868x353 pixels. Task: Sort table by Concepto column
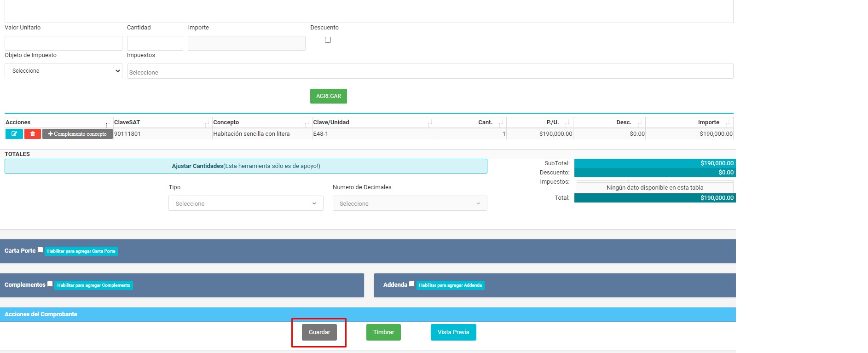click(x=262, y=122)
